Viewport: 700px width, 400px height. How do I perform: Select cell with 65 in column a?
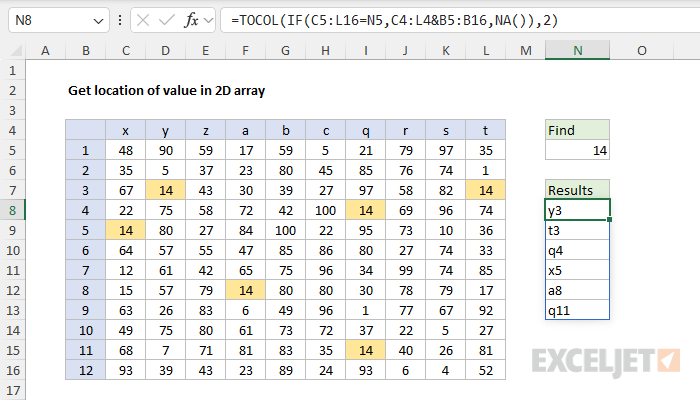(x=246, y=271)
